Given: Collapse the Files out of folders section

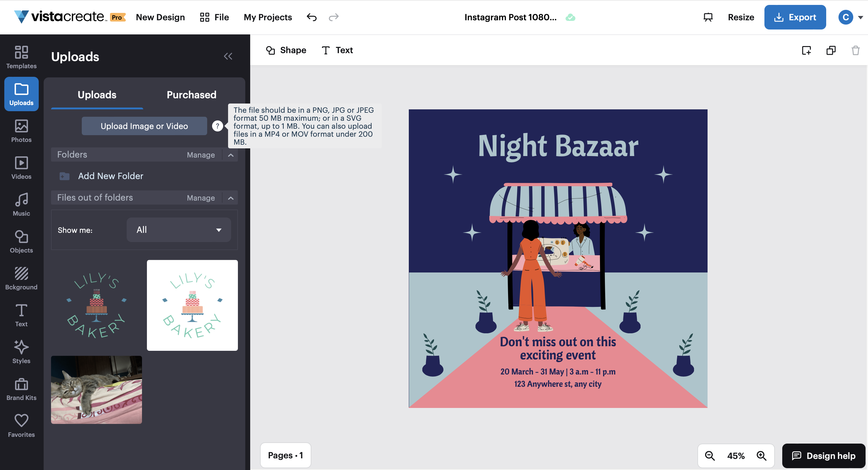Looking at the screenshot, I should tap(231, 198).
